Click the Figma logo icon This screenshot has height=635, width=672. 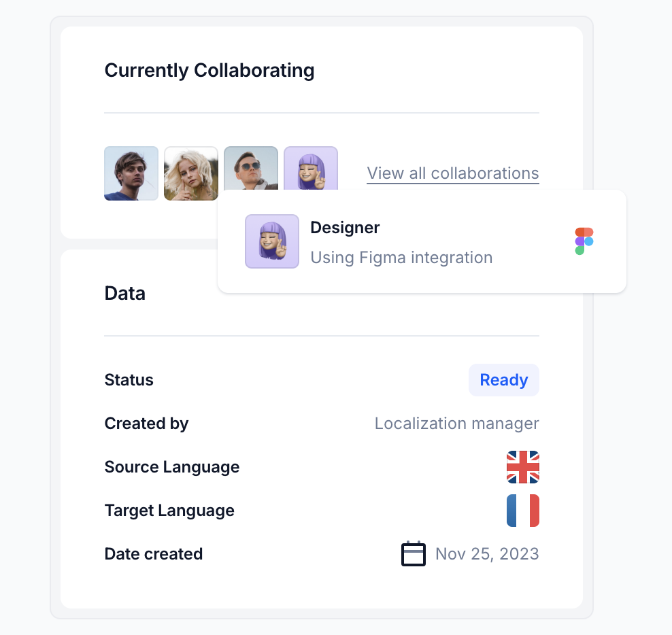coord(584,241)
